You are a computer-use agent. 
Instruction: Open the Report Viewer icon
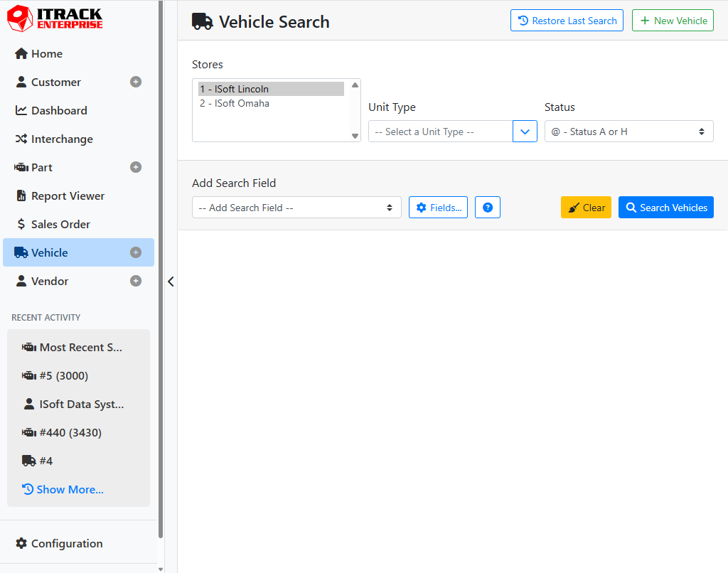21,196
